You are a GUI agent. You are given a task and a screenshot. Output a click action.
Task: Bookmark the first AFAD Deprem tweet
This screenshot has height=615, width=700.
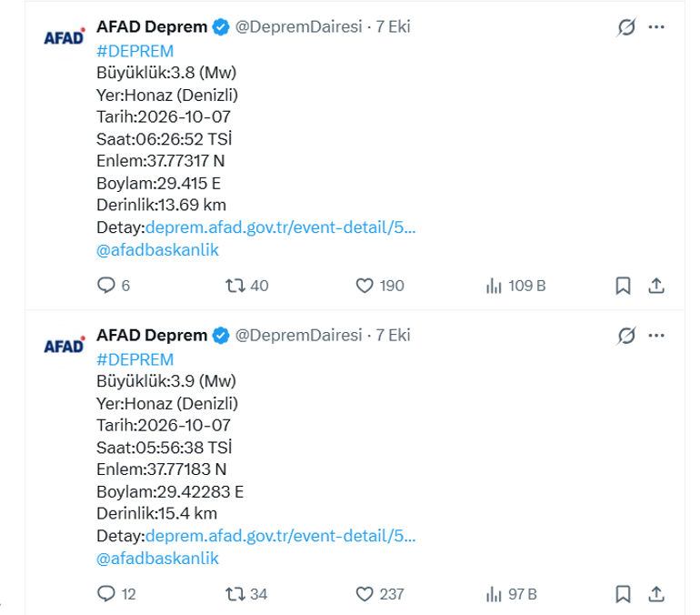pos(624,286)
